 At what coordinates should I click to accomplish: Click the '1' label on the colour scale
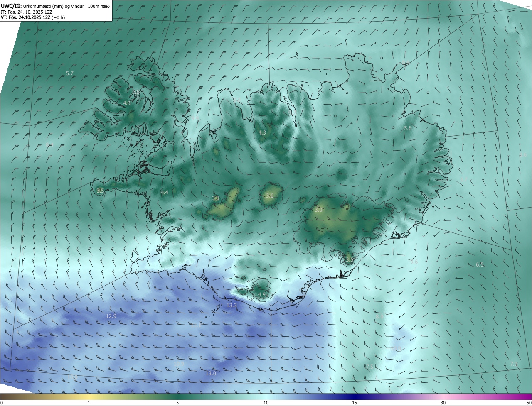tap(89, 403)
